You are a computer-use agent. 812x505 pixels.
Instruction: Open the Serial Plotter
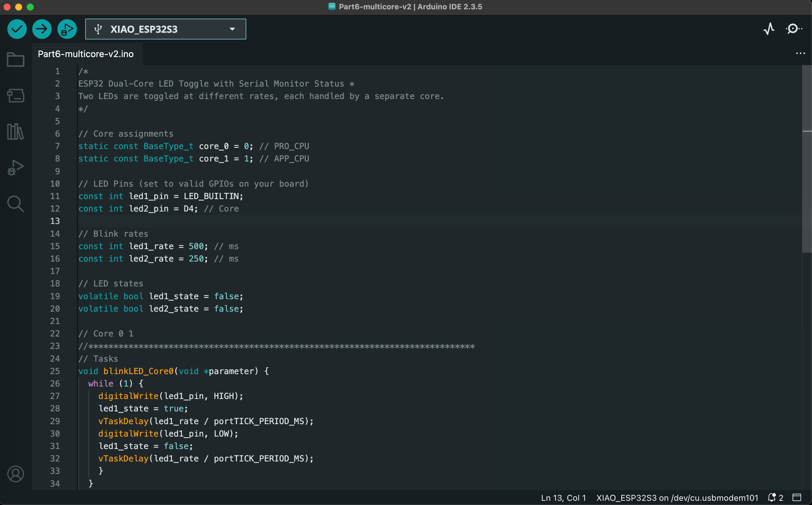point(769,29)
